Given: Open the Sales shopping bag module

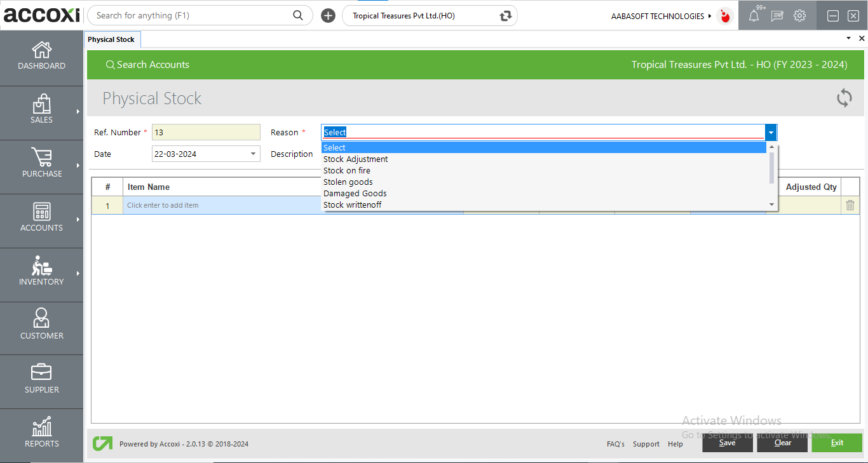Looking at the screenshot, I should (41, 105).
